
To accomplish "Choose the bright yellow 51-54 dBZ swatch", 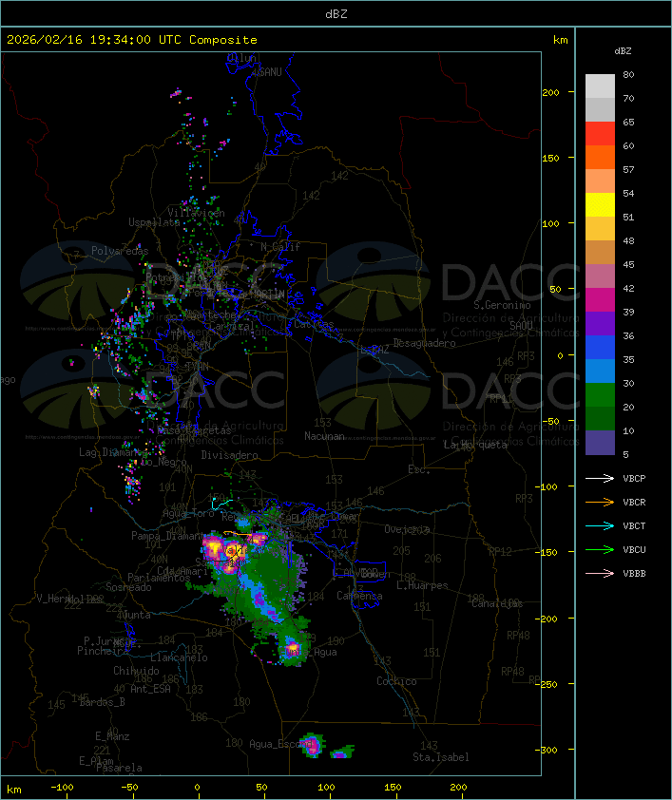I will [600, 204].
